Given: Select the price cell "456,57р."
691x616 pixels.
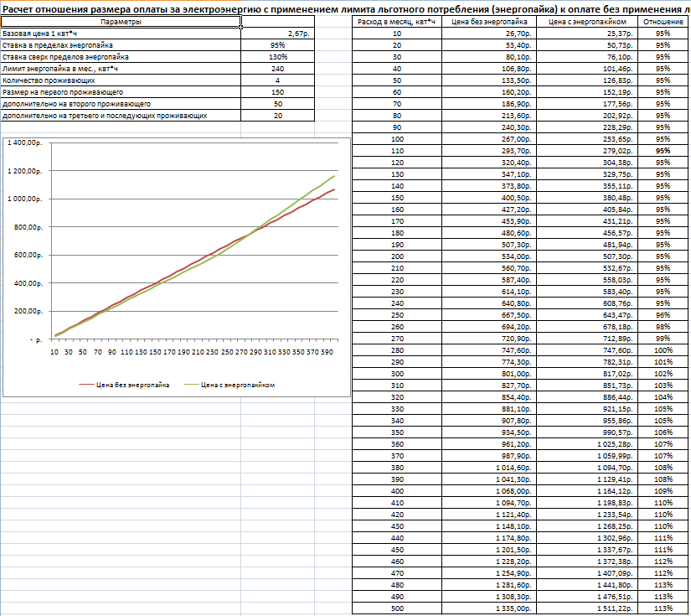Looking at the screenshot, I should (x=587, y=233).
